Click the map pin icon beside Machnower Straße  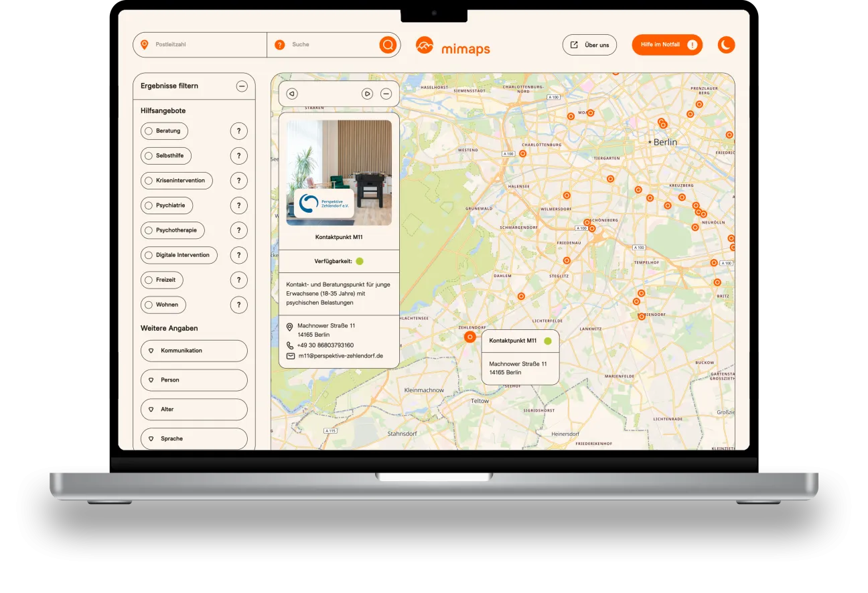pos(290,327)
